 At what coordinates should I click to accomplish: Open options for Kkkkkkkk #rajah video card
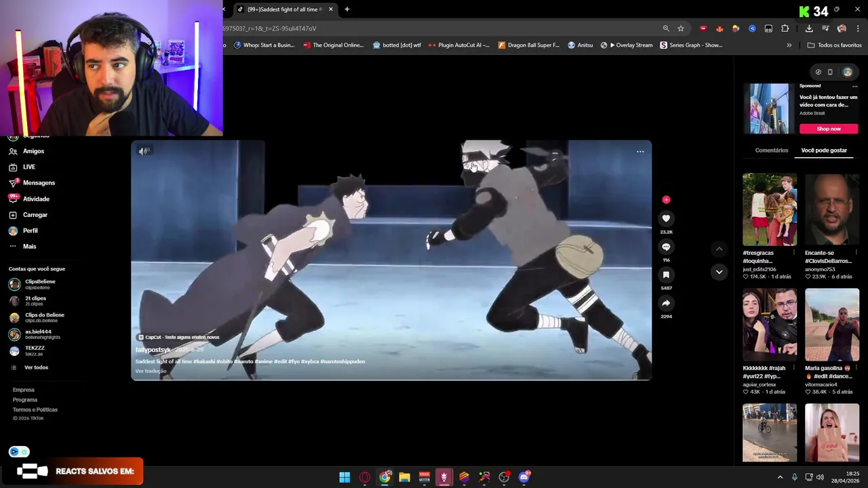click(793, 368)
